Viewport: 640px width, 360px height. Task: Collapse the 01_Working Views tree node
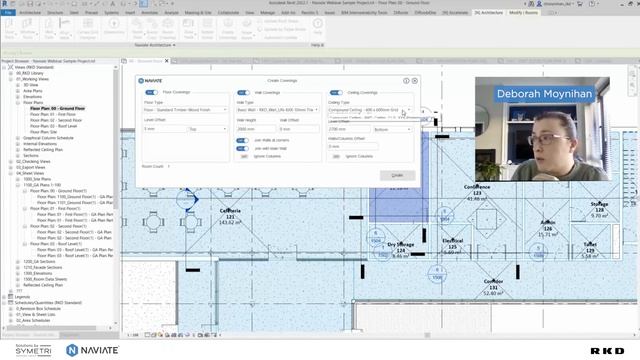(11, 79)
